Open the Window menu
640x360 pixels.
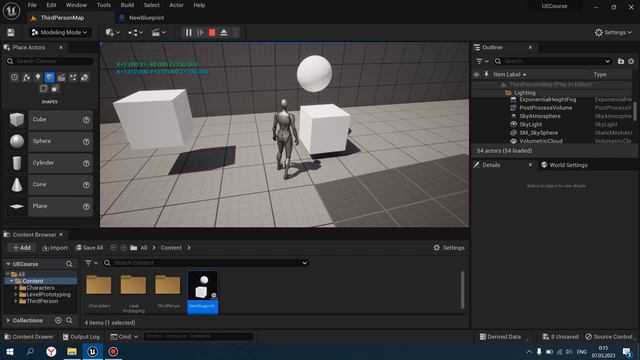[76, 5]
